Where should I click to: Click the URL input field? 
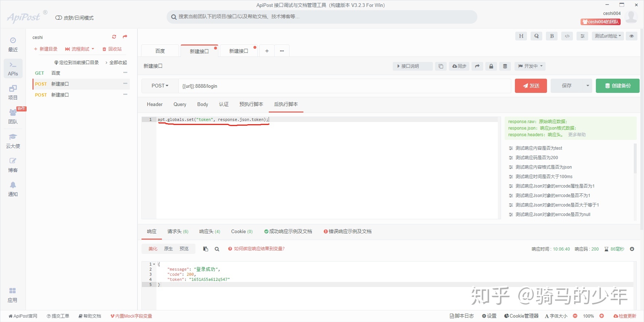(x=345, y=86)
